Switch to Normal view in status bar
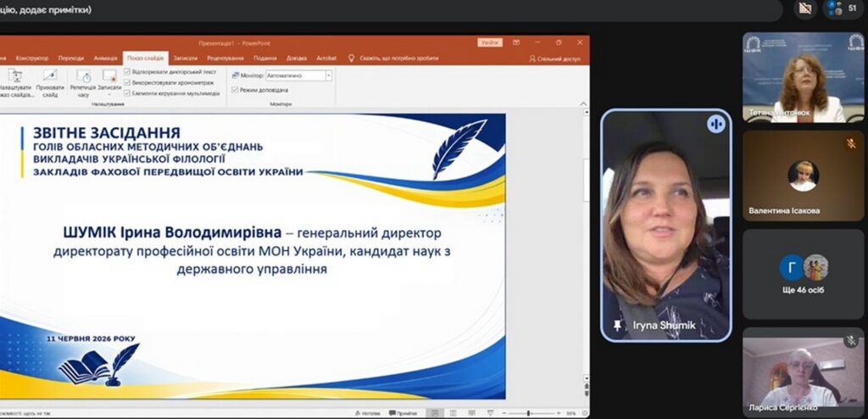 pyautogui.click(x=435, y=413)
